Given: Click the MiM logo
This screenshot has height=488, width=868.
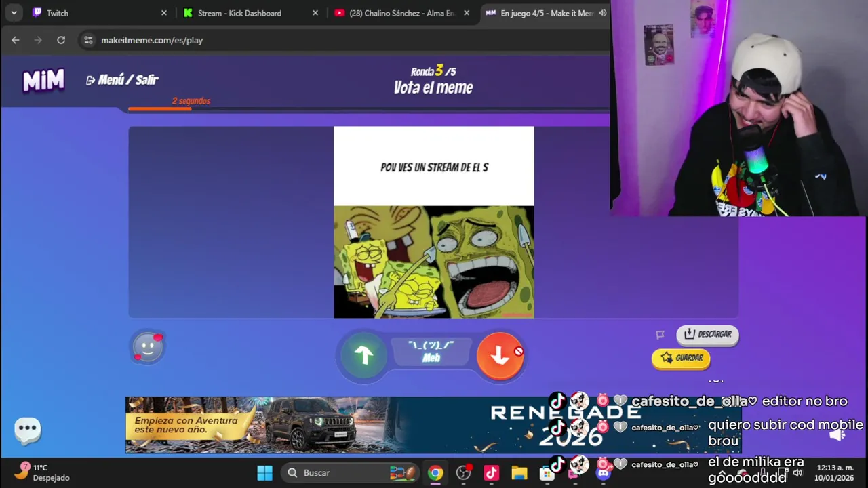Looking at the screenshot, I should (x=43, y=81).
